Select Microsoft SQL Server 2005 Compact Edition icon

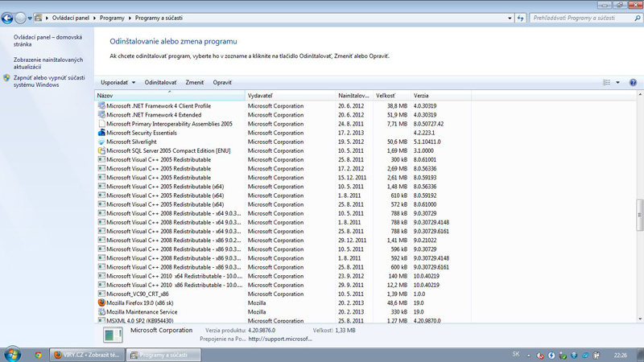(101, 150)
